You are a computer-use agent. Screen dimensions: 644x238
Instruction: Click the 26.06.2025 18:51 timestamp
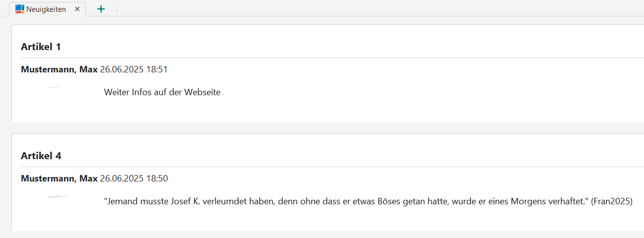point(134,69)
